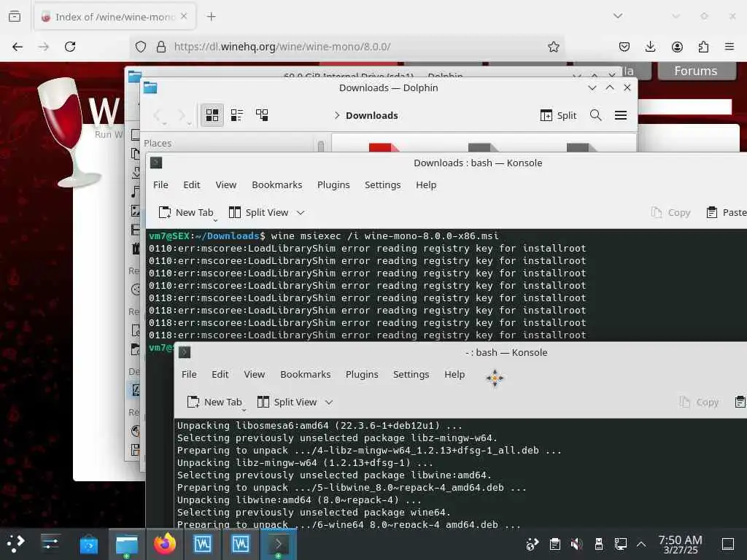Open Plugins menu in Downloads Konsole
The image size is (747, 560).
point(333,184)
